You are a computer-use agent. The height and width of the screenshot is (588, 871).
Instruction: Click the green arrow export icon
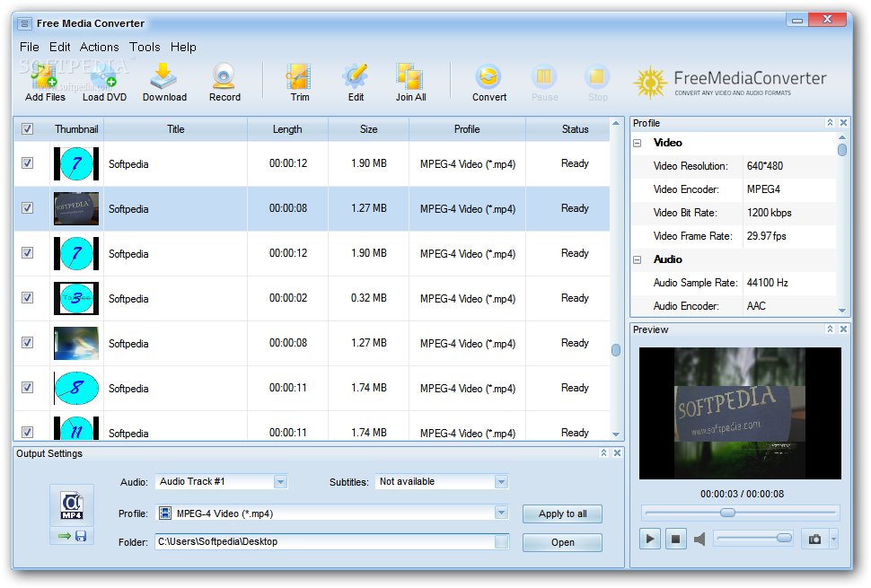65,536
